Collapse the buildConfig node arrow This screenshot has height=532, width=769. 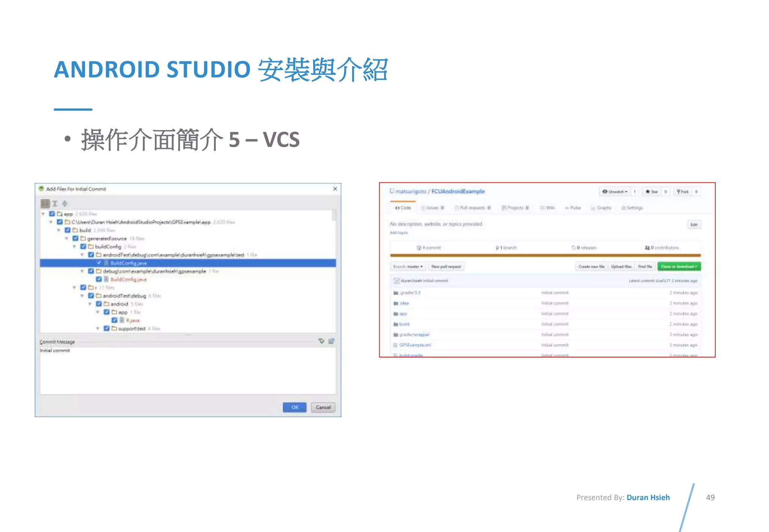coord(75,247)
